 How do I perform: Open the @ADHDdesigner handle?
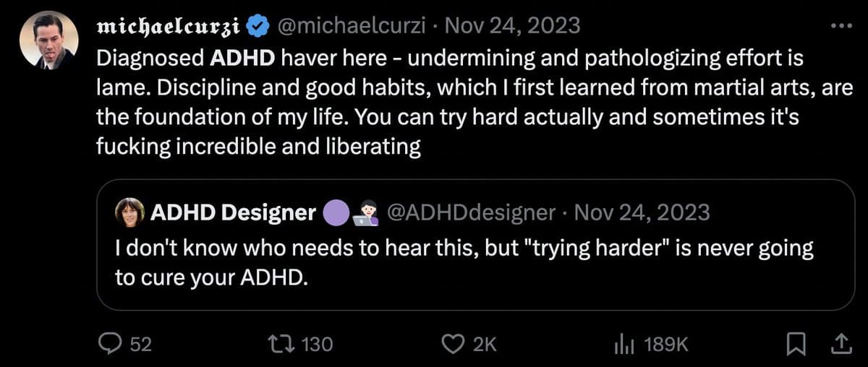471,212
